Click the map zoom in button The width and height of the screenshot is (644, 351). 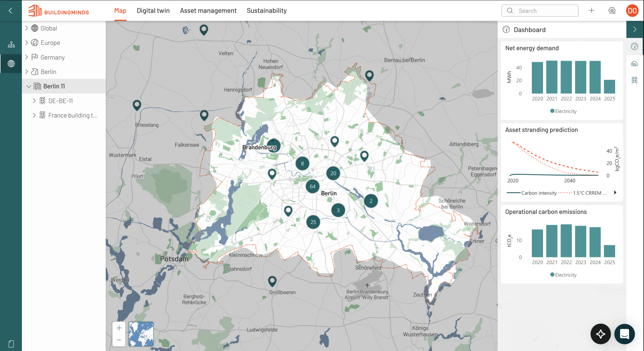click(119, 328)
